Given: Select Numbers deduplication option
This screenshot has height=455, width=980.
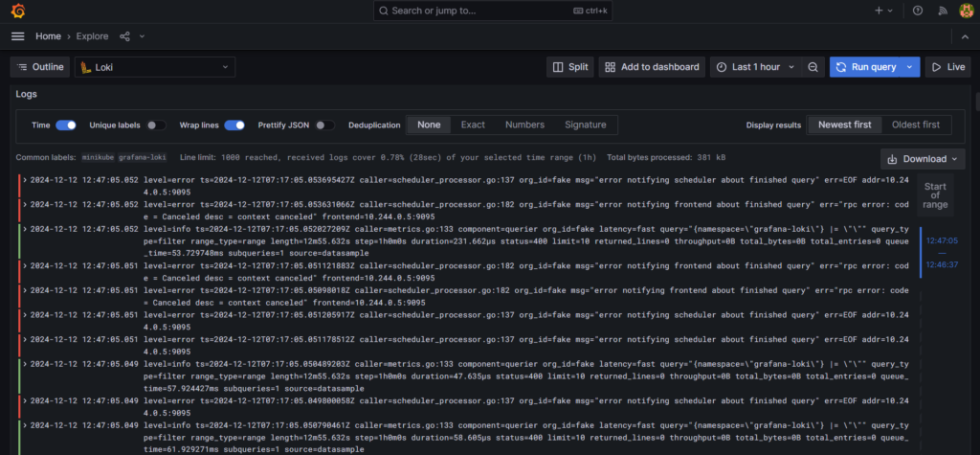Looking at the screenshot, I should pos(525,125).
